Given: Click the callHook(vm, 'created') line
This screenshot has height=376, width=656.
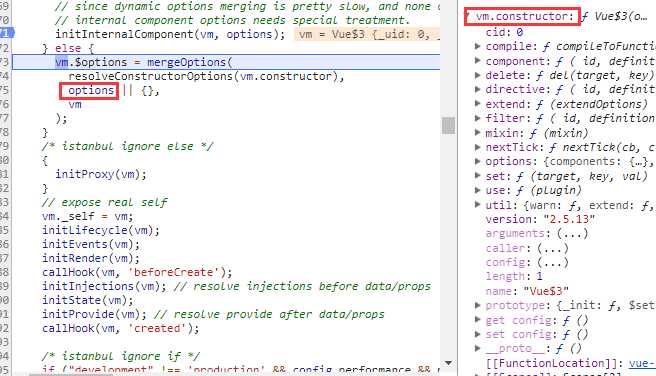Looking at the screenshot, I should [x=120, y=328].
